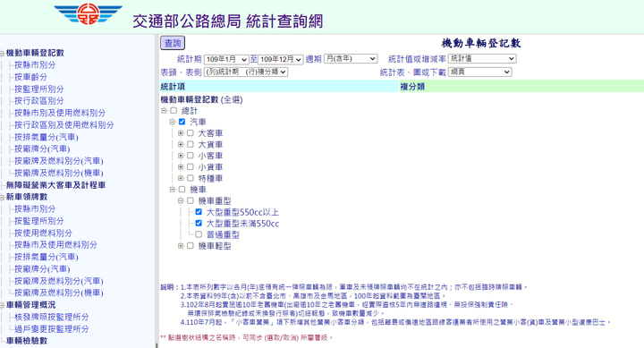Select 車輛檢驗數 in the sidebar
644x348 pixels.
tap(27, 341)
